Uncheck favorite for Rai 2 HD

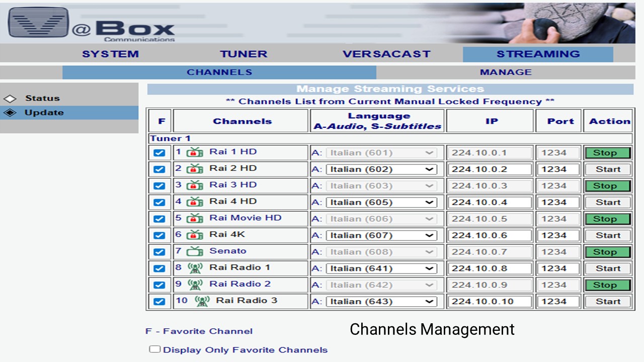159,169
